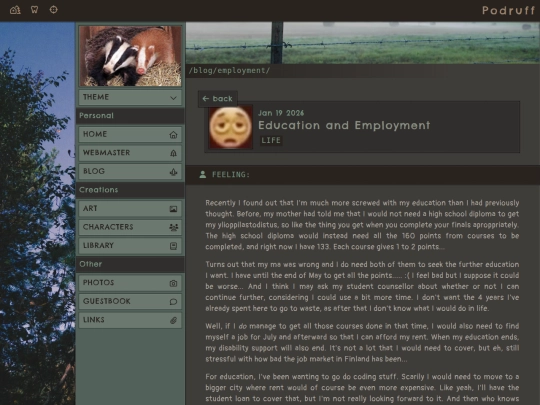Screen dimensions: 540x405
Task: Click the person icon beside FEELING:
Action: coord(203,175)
